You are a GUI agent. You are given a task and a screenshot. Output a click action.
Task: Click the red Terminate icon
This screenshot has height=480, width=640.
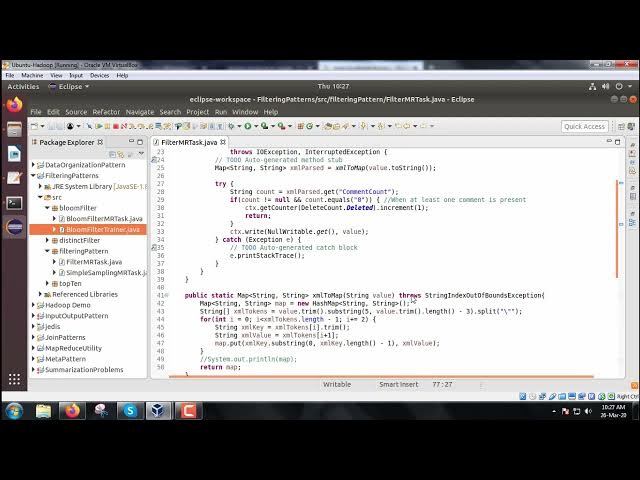pos(116,126)
